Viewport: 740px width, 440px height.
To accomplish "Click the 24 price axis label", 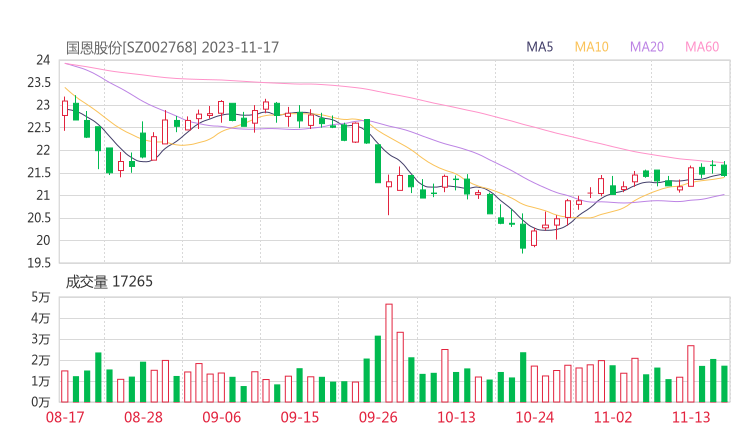I will coord(43,60).
